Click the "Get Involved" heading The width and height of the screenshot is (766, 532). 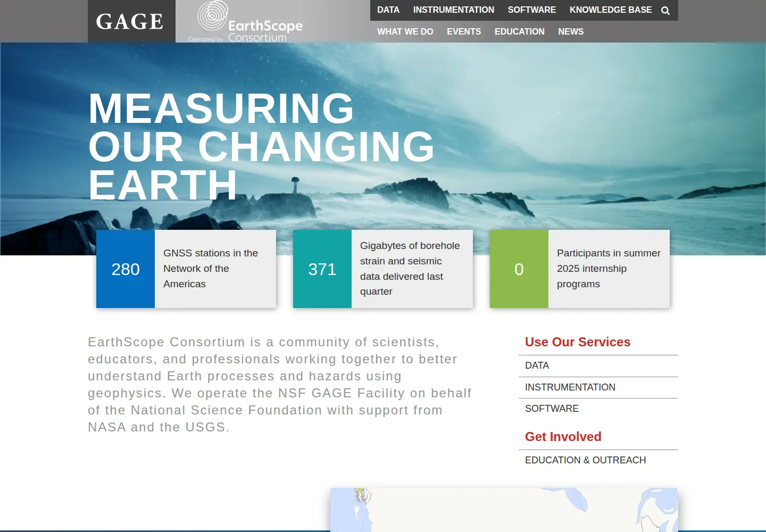(563, 437)
